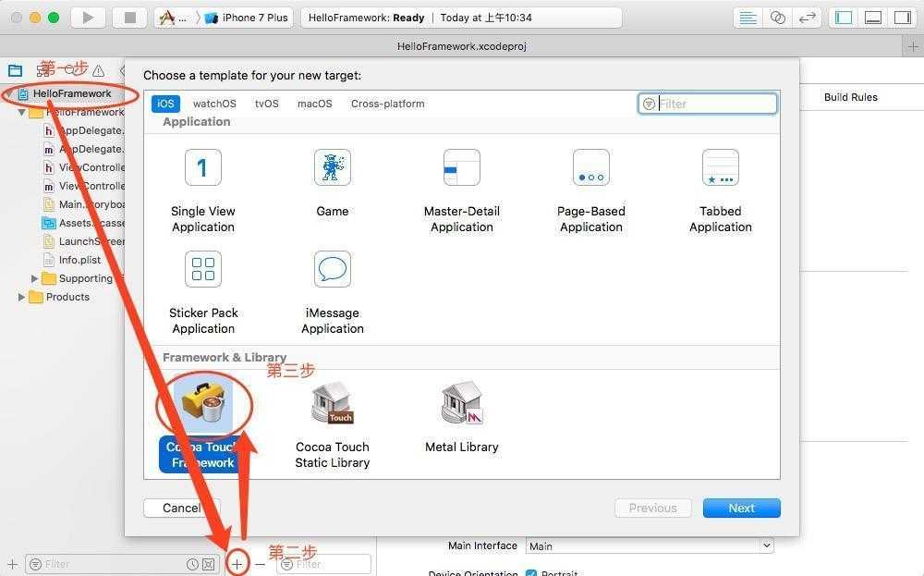This screenshot has width=924, height=576.
Task: Show recent files filter clock icon
Action: point(191,564)
